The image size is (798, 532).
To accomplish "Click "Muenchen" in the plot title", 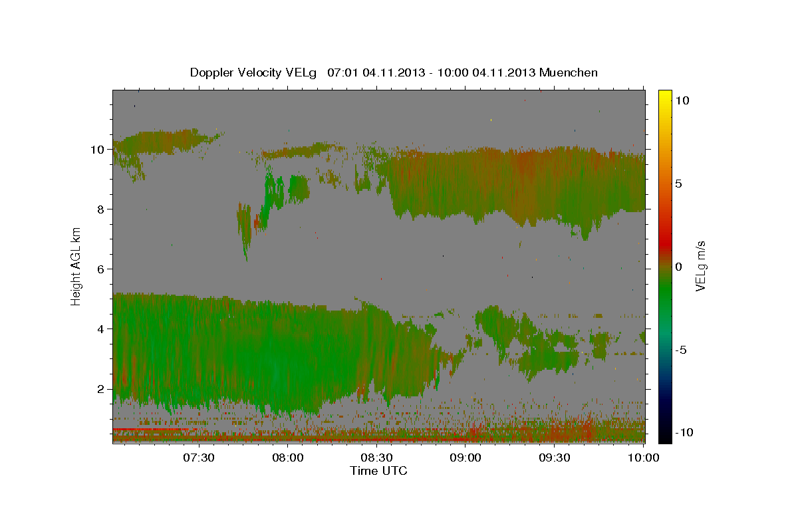I will [569, 72].
